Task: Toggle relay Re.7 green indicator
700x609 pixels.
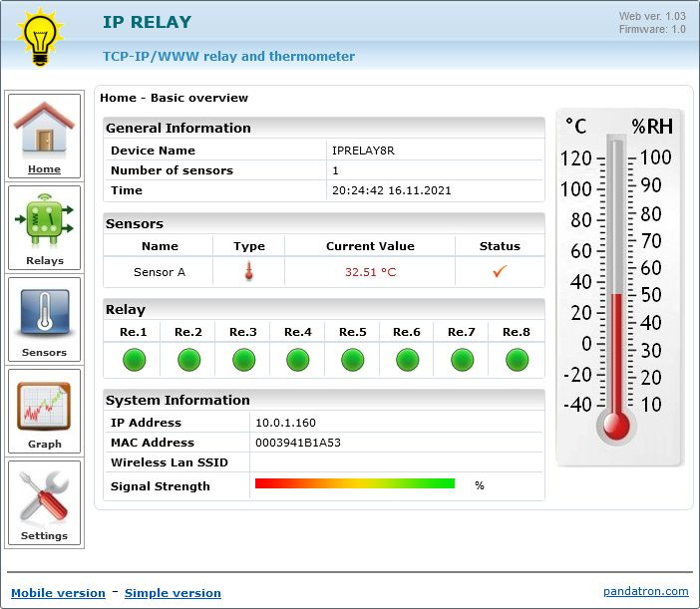Action: tap(462, 360)
